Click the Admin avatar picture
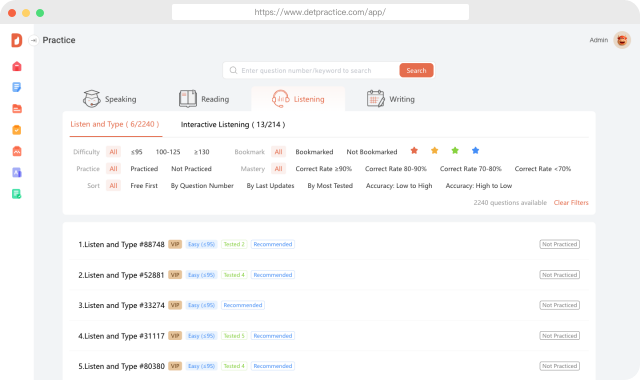Viewport: 640px width, 380px height. [622, 40]
